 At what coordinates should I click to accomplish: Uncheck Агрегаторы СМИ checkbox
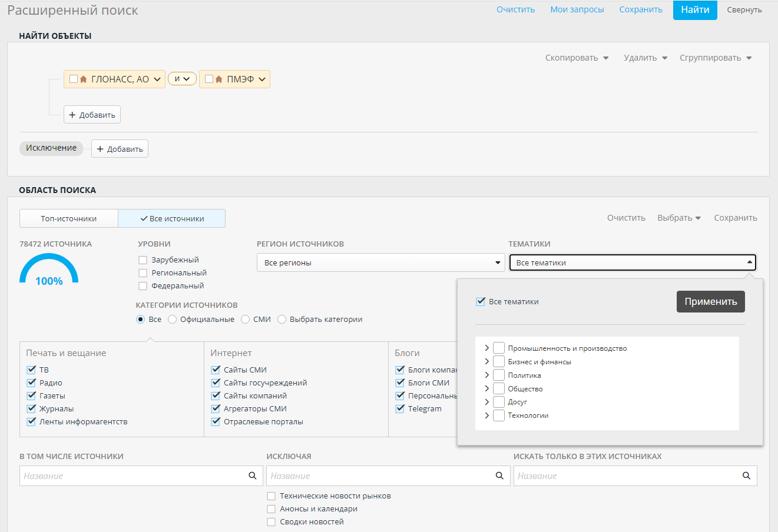216,408
